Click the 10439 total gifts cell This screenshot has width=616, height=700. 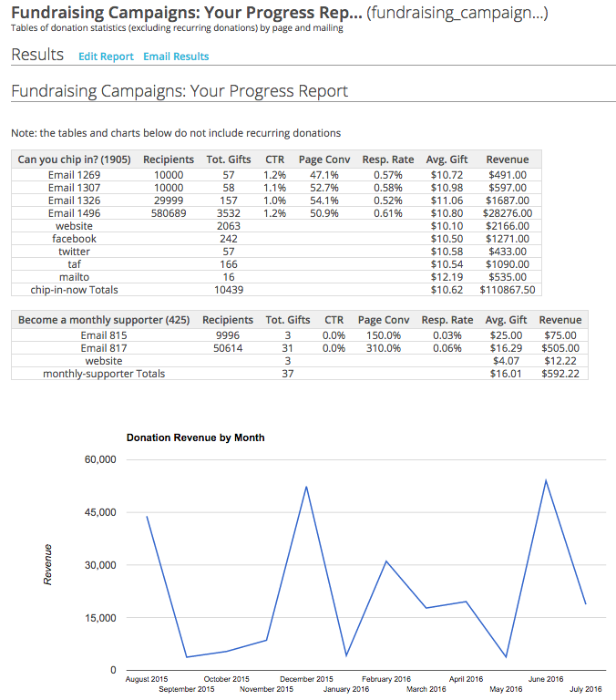pos(229,290)
